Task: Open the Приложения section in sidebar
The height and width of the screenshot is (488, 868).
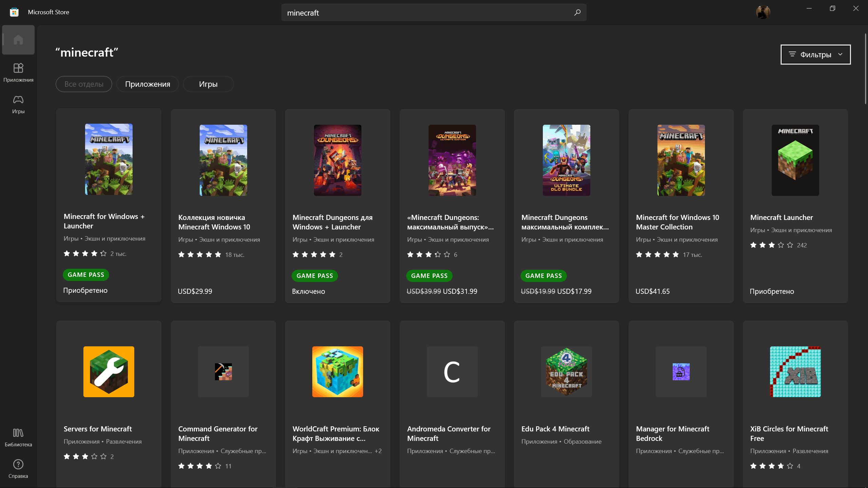Action: click(x=18, y=73)
